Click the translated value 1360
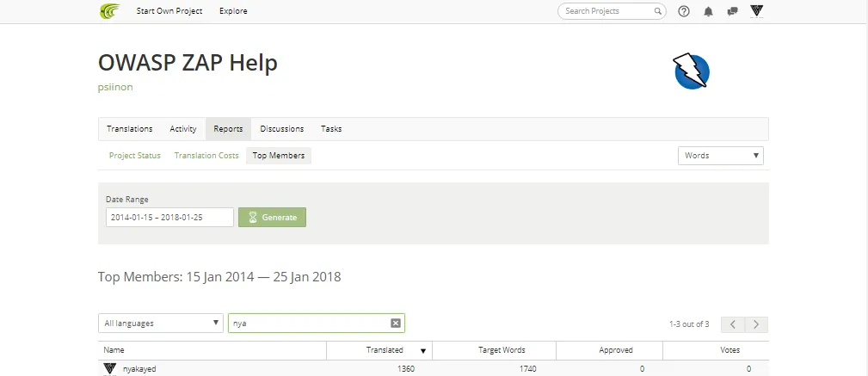The width and height of the screenshot is (868, 376). tap(406, 369)
